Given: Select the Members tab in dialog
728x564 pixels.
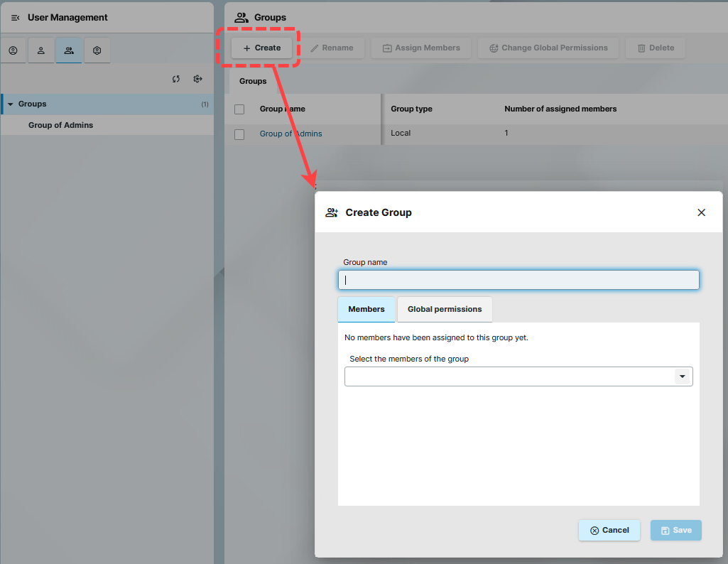Looking at the screenshot, I should point(366,309).
